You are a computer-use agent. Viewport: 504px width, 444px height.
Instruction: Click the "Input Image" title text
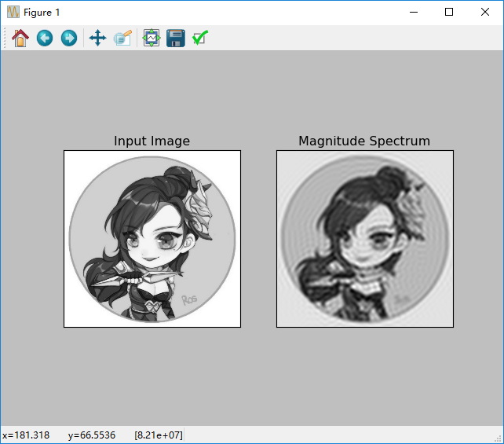pos(152,141)
